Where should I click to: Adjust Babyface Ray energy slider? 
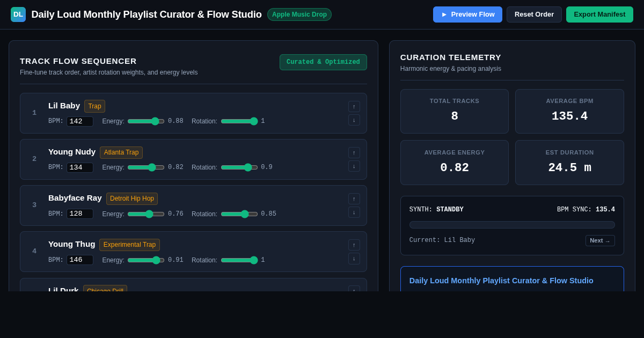[x=146, y=214]
